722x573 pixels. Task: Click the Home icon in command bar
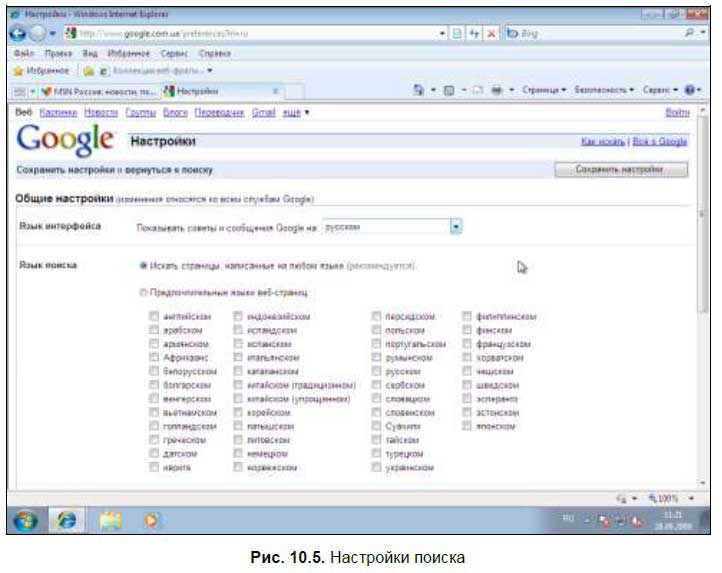(419, 90)
